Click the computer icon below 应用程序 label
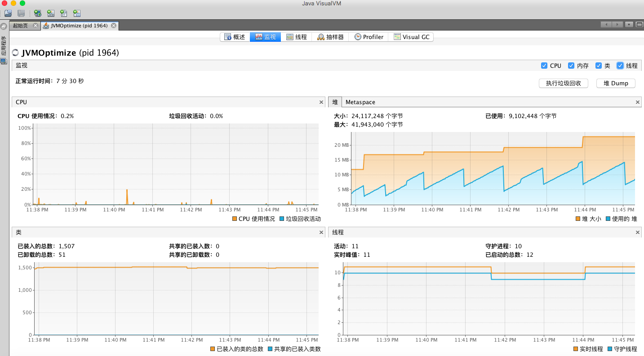 4,62
